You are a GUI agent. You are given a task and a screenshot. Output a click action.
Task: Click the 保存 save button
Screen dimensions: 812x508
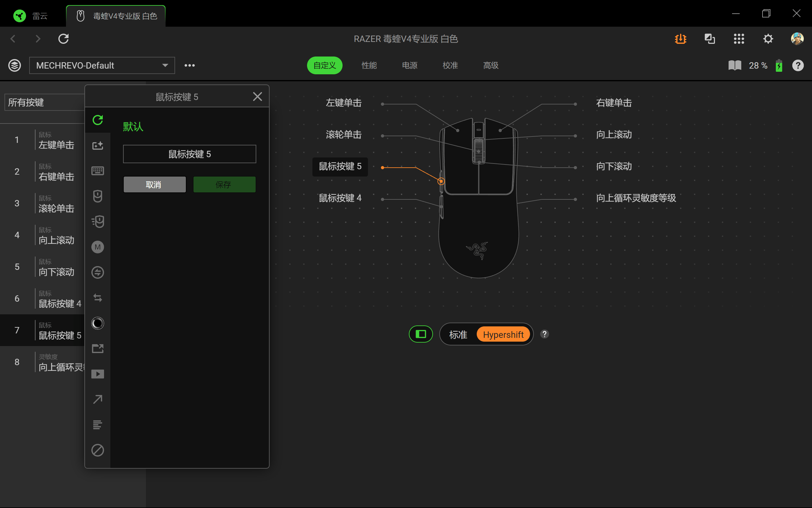click(224, 184)
